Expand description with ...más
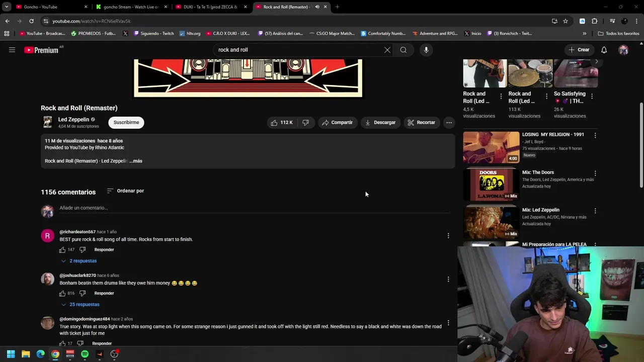 click(136, 161)
